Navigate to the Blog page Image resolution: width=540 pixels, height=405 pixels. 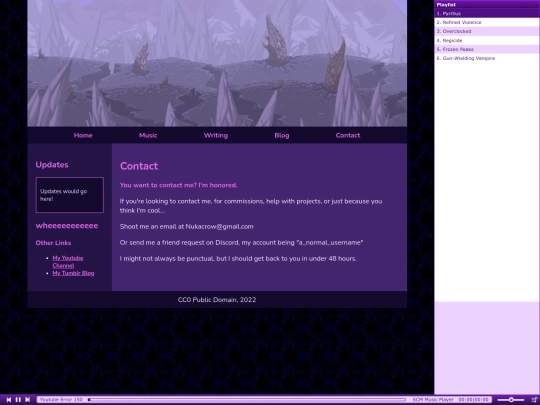tap(282, 135)
